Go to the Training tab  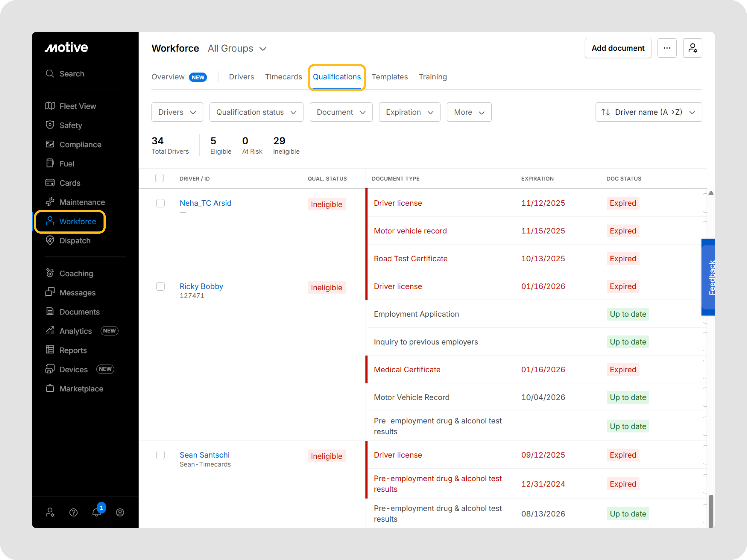pyautogui.click(x=433, y=77)
